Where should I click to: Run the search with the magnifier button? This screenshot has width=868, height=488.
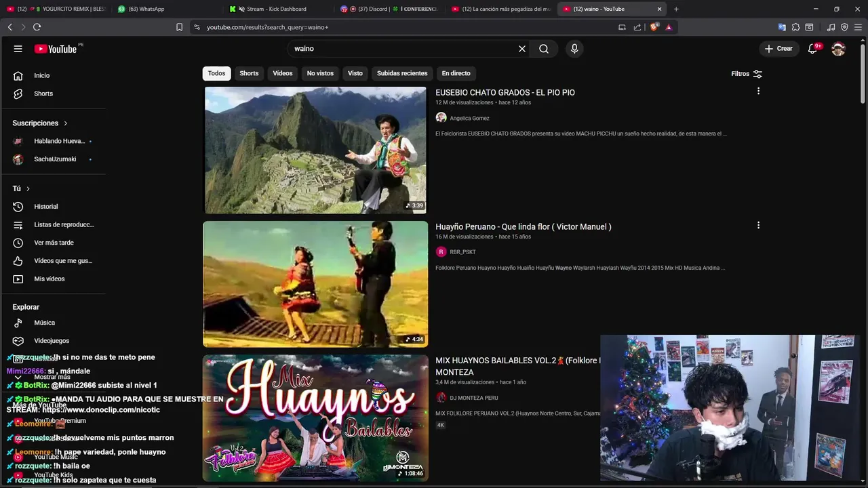(x=544, y=49)
